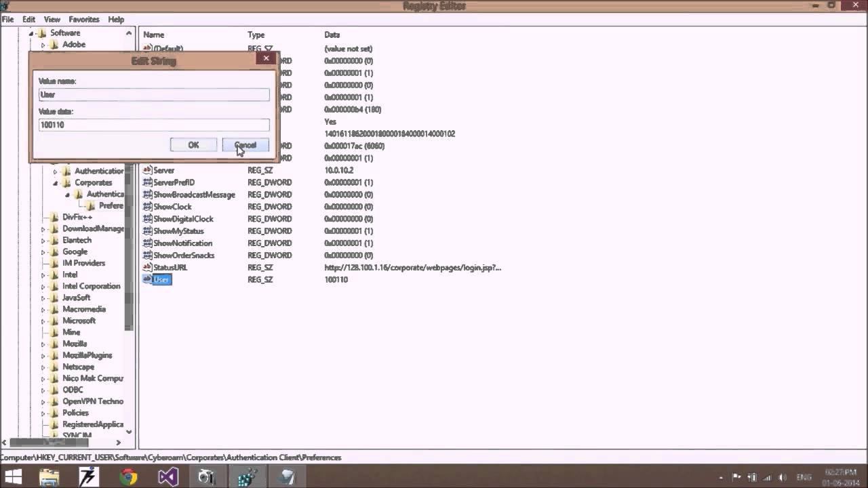868x488 pixels.
Task: Cancel the Edit String dialog
Action: pyautogui.click(x=245, y=145)
